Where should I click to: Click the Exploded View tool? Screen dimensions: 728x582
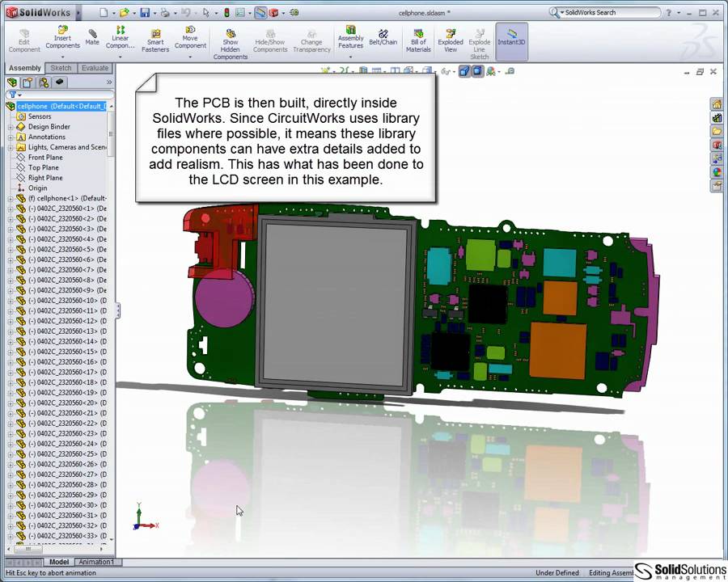[x=451, y=40]
